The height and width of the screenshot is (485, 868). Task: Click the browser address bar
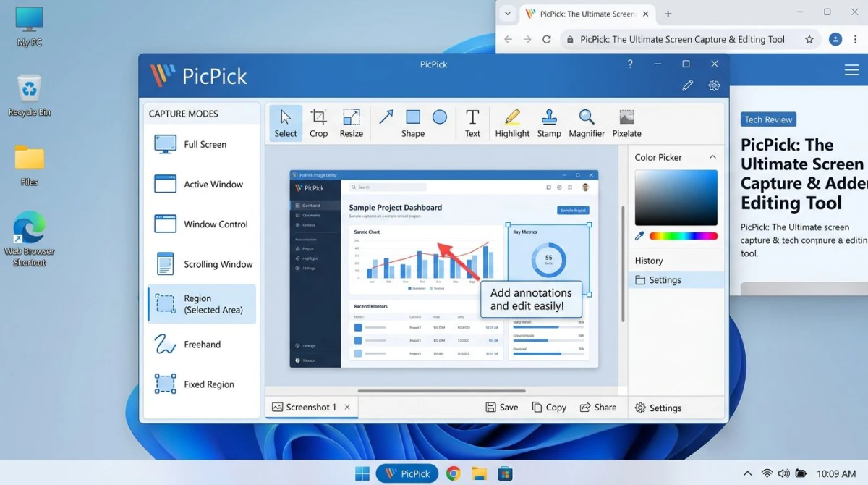point(691,40)
